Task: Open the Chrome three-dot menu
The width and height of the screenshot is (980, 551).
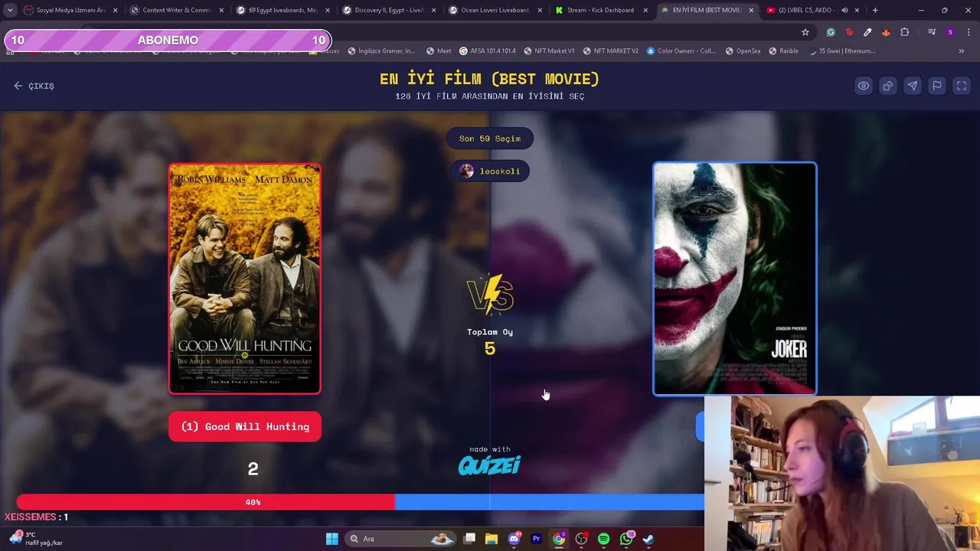Action: click(x=969, y=32)
